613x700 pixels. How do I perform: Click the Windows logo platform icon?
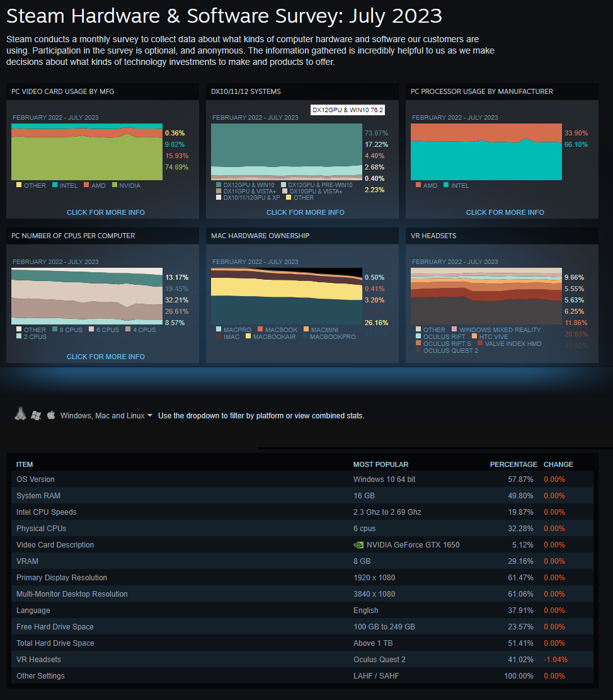coord(36,416)
